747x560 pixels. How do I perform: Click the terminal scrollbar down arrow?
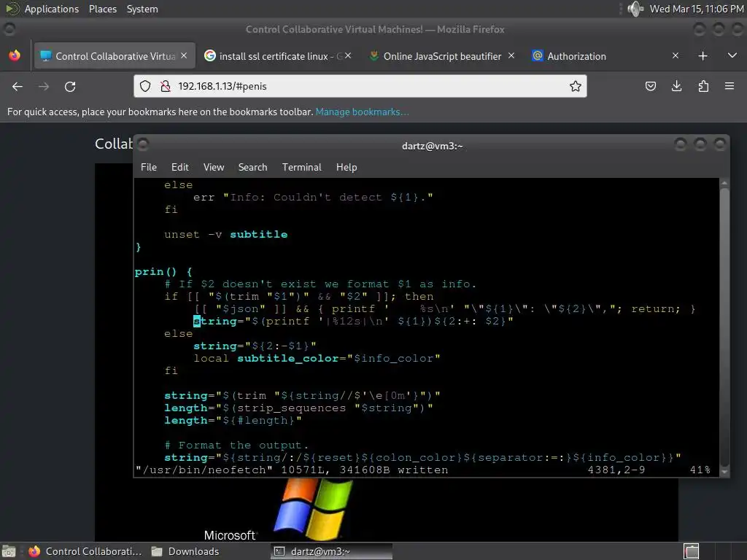point(724,472)
